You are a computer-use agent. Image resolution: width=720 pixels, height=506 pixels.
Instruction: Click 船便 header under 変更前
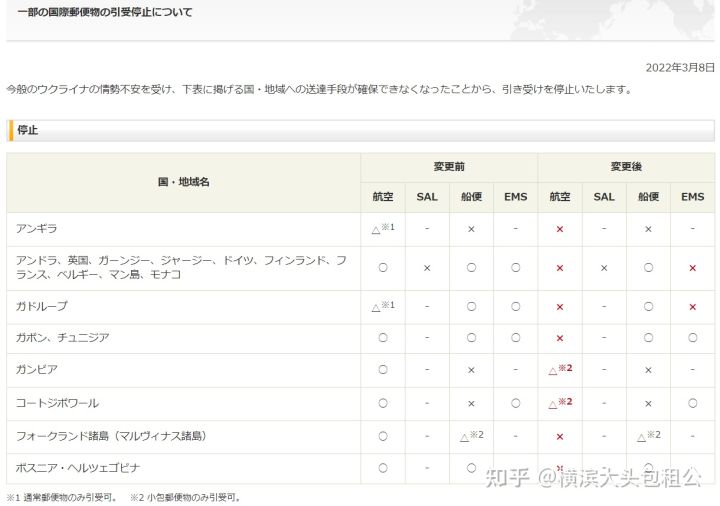point(472,197)
